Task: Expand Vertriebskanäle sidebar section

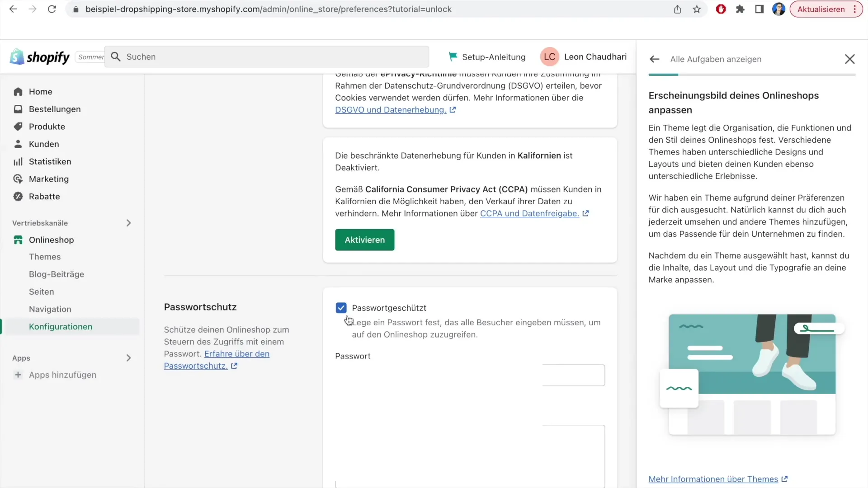Action: point(128,223)
